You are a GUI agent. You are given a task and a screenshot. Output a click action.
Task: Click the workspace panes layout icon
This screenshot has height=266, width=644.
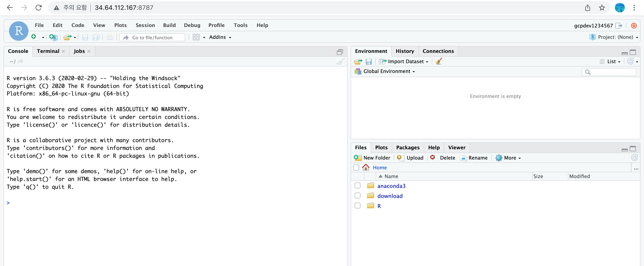coord(196,37)
